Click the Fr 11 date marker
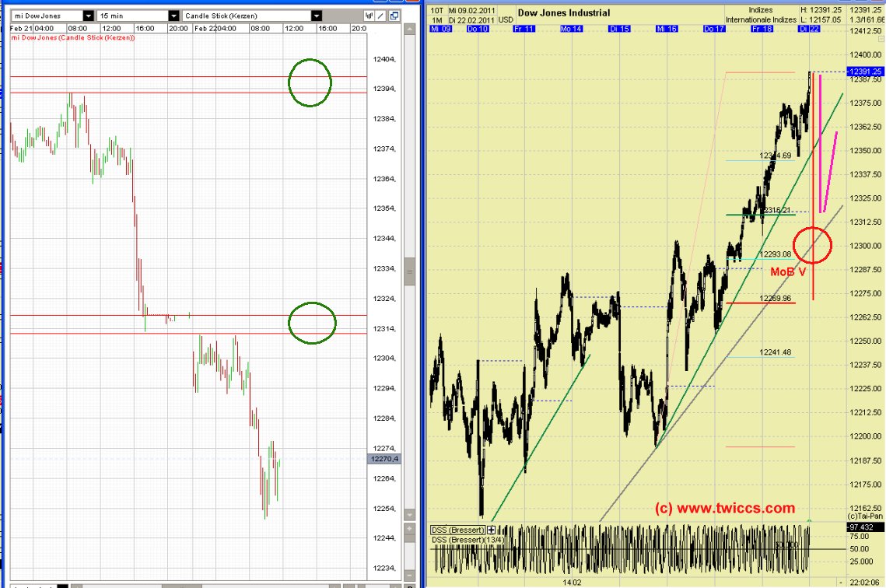The image size is (886, 588). click(x=524, y=28)
